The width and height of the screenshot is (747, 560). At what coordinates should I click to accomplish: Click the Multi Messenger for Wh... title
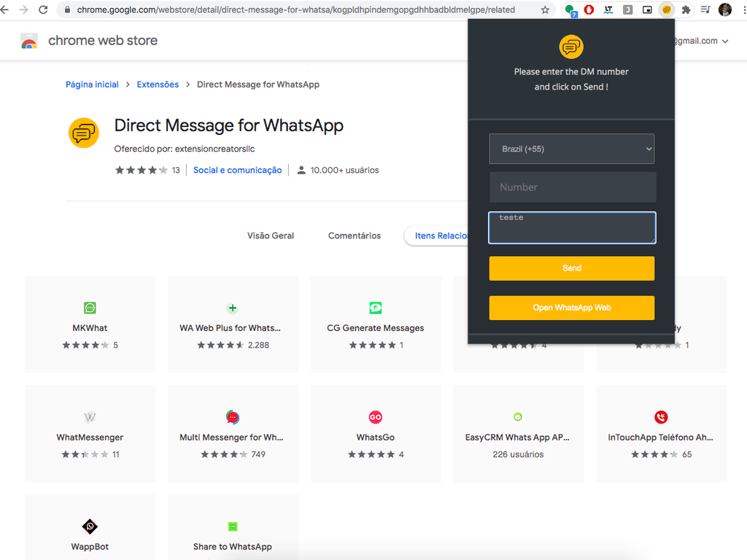tap(231, 437)
